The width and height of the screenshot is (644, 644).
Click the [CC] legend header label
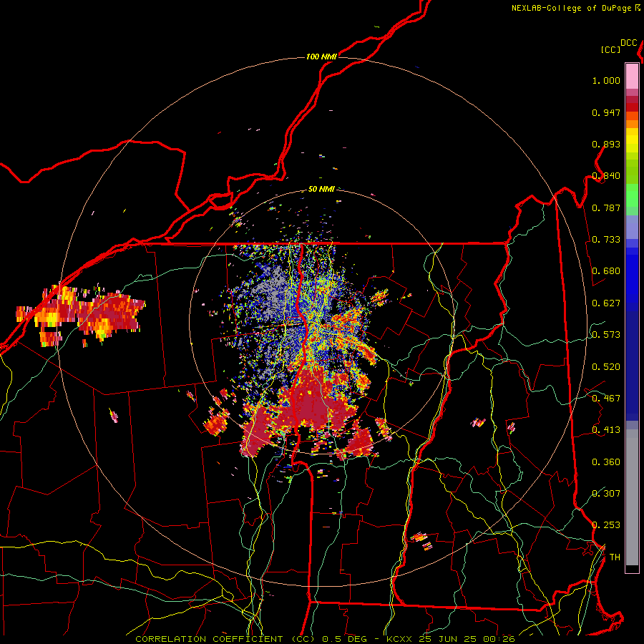pyautogui.click(x=610, y=49)
